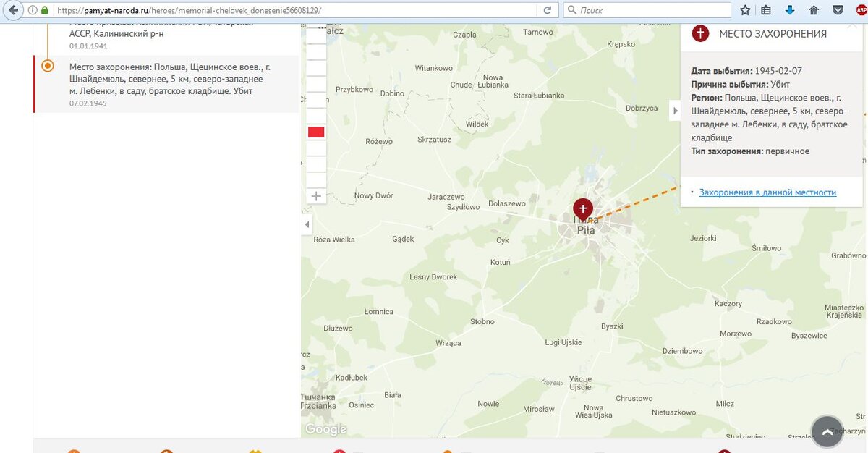This screenshot has width=868, height=453.
Task: Collapse the left timeline panel arrow
Action: 307,224
